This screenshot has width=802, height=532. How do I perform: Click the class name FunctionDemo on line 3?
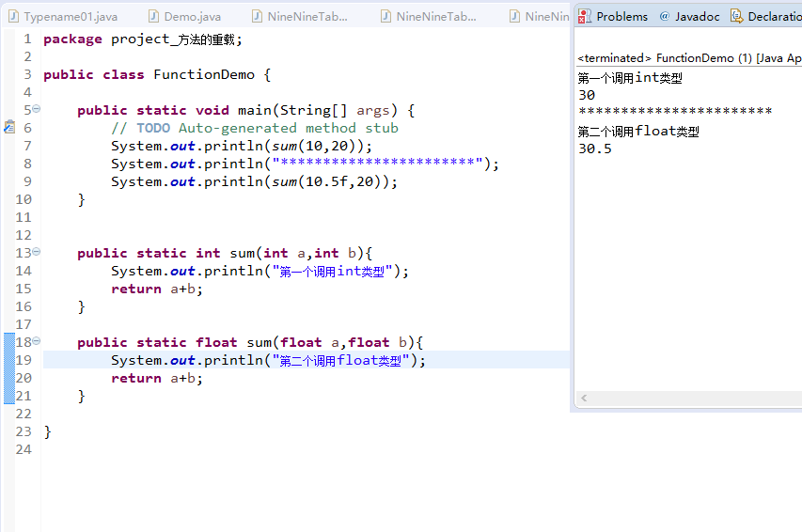point(204,74)
